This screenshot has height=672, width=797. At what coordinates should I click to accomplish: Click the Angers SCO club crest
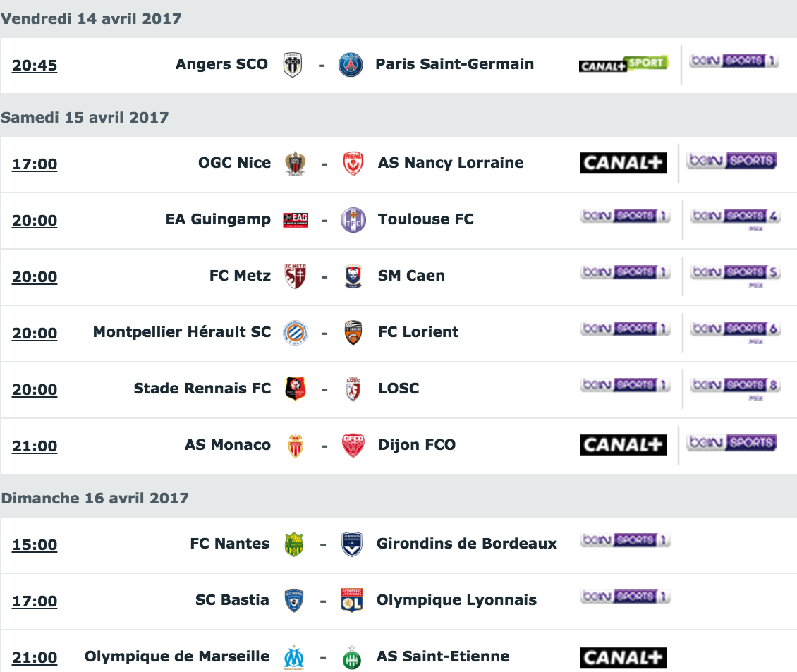coord(293,65)
